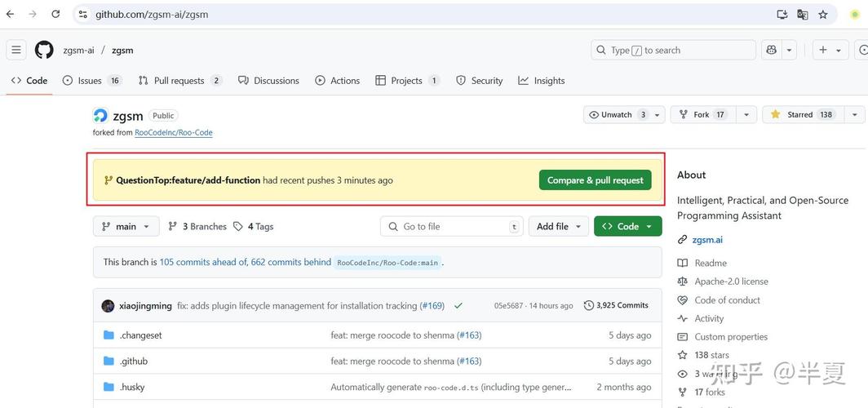Open the zgsm.ai website link
Screen dimensions: 868x408
707,240
